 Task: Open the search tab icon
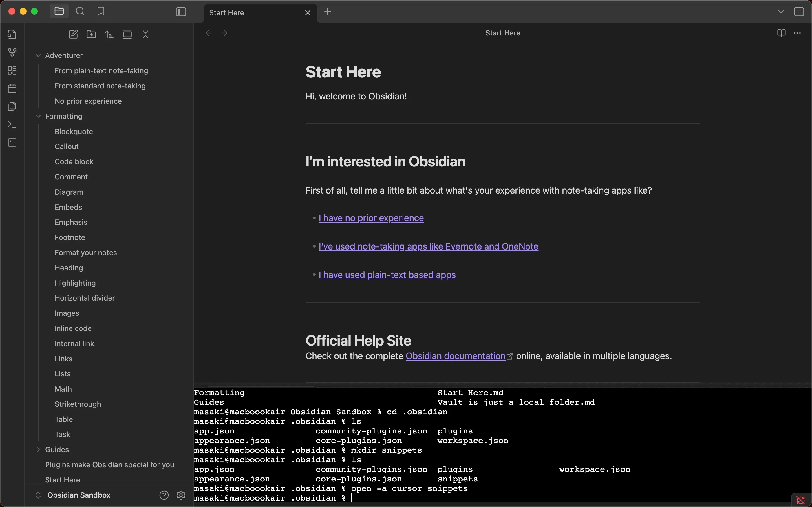(80, 11)
